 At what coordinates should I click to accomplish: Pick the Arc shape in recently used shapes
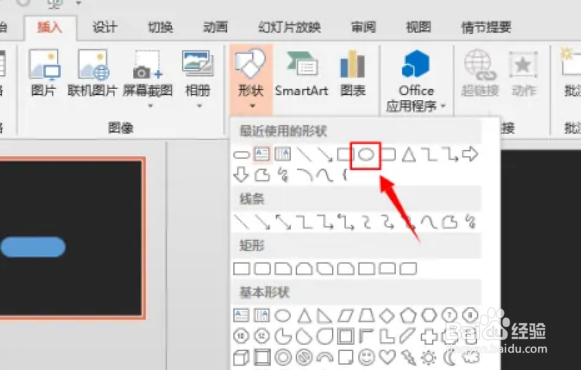pos(305,174)
